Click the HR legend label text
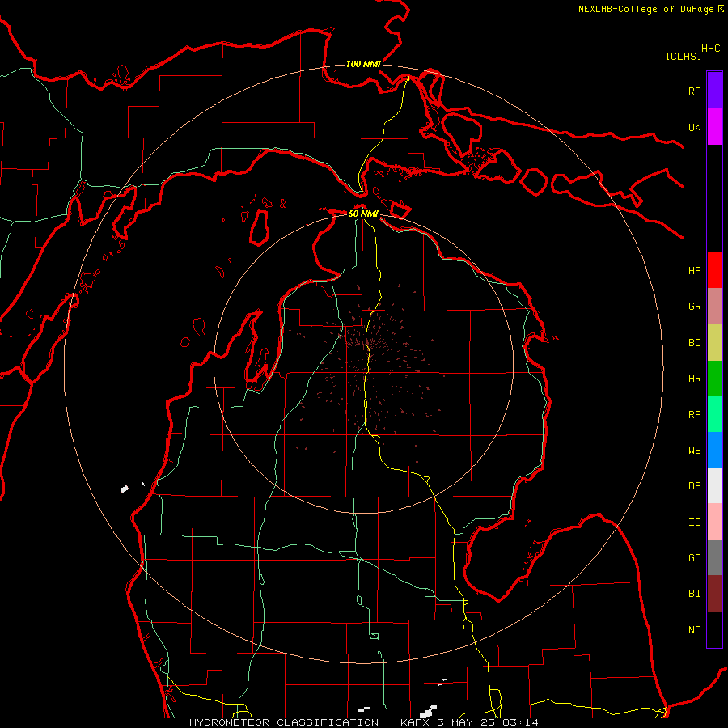This screenshot has height=728, width=728. [x=694, y=379]
